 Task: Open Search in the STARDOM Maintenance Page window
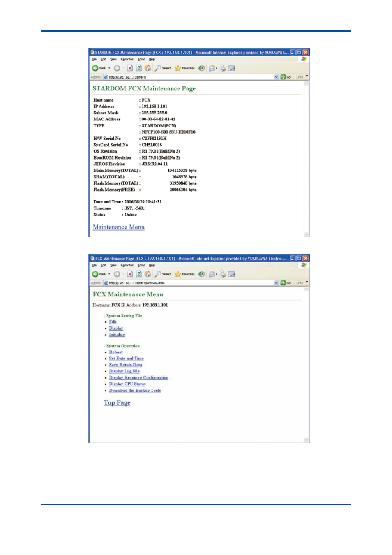tap(163, 68)
